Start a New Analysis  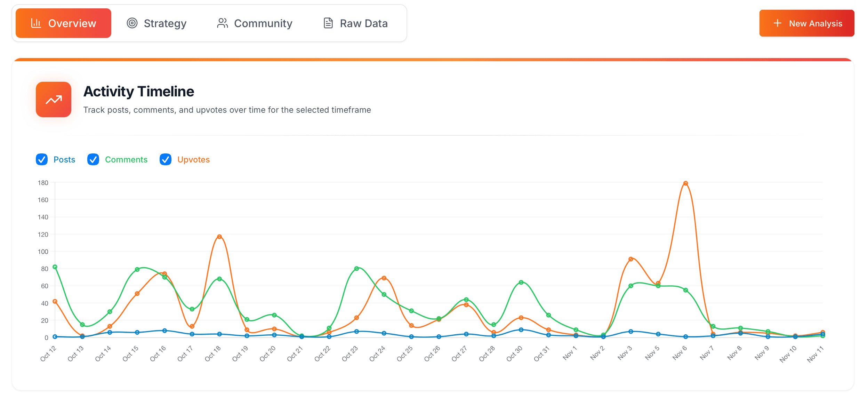pos(806,23)
